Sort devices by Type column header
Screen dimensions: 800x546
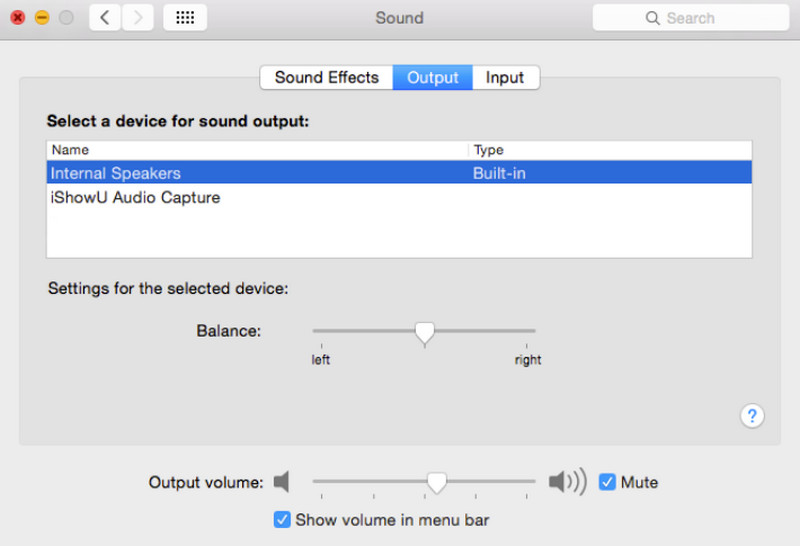488,150
